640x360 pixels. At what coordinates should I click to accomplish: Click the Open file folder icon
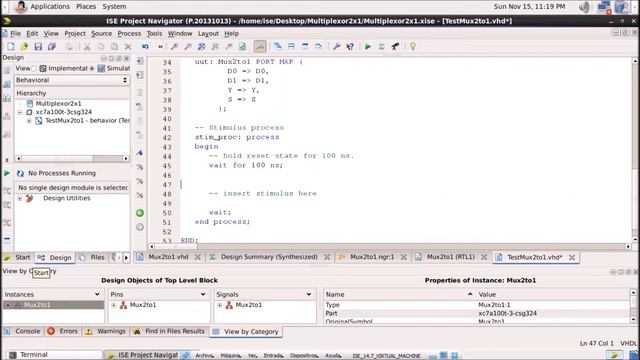click(24, 47)
